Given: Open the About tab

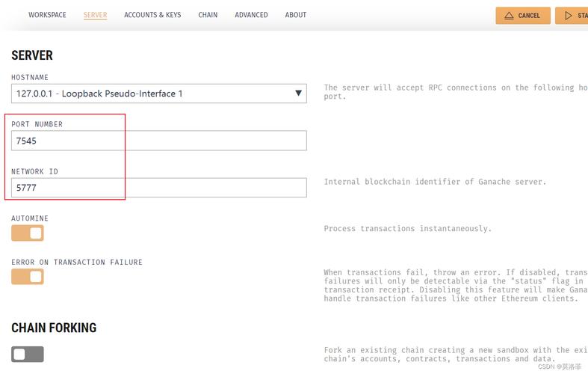Looking at the screenshot, I should pyautogui.click(x=296, y=15).
